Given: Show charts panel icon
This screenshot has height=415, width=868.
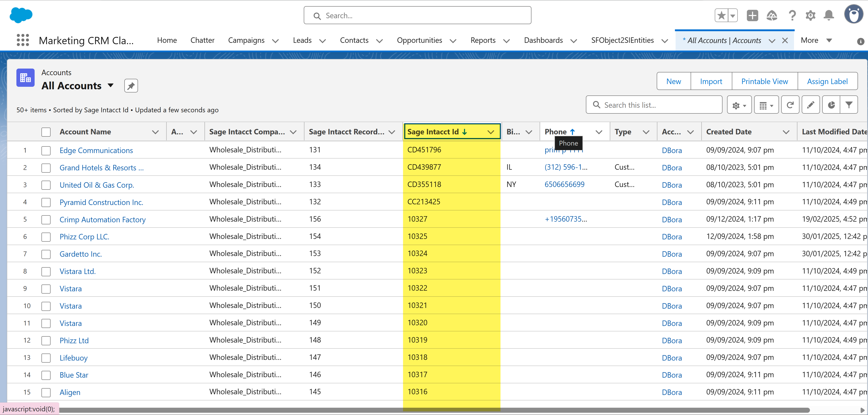Looking at the screenshot, I should (831, 105).
